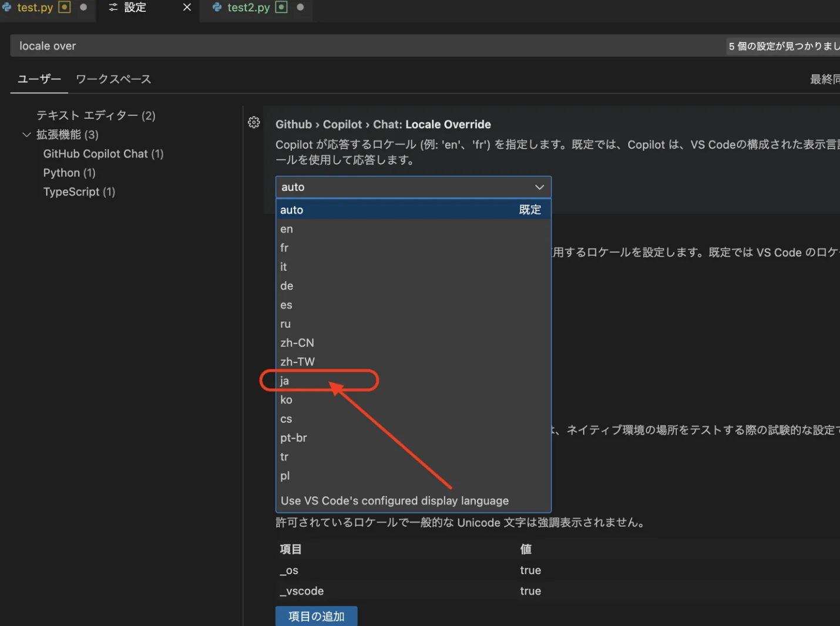
Task: Select the _vscode row in the table
Action: (557, 591)
